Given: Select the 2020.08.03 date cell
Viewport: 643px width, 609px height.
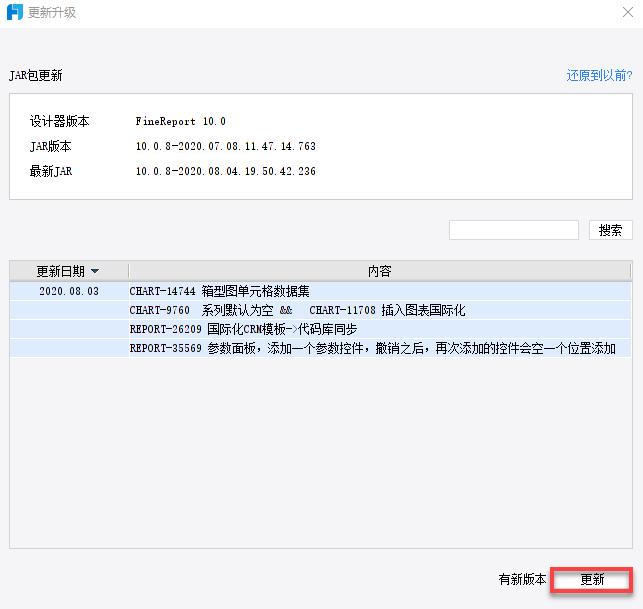Looking at the screenshot, I should pos(69,291).
